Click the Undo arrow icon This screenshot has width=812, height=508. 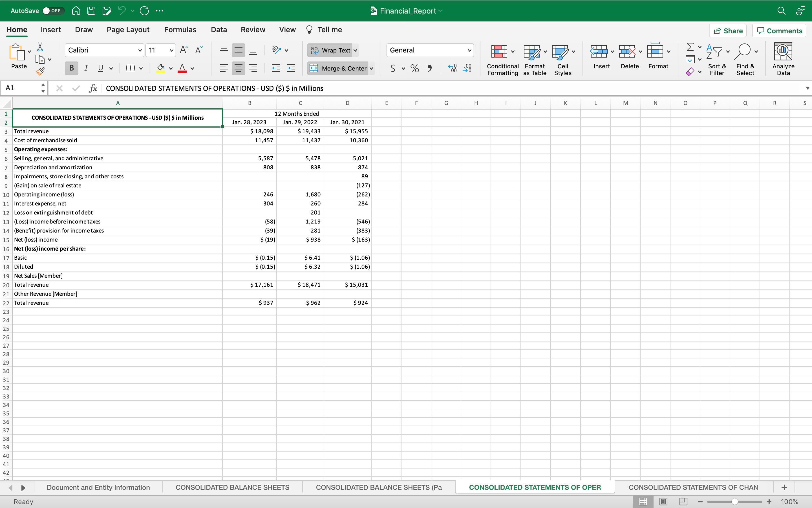(x=122, y=11)
